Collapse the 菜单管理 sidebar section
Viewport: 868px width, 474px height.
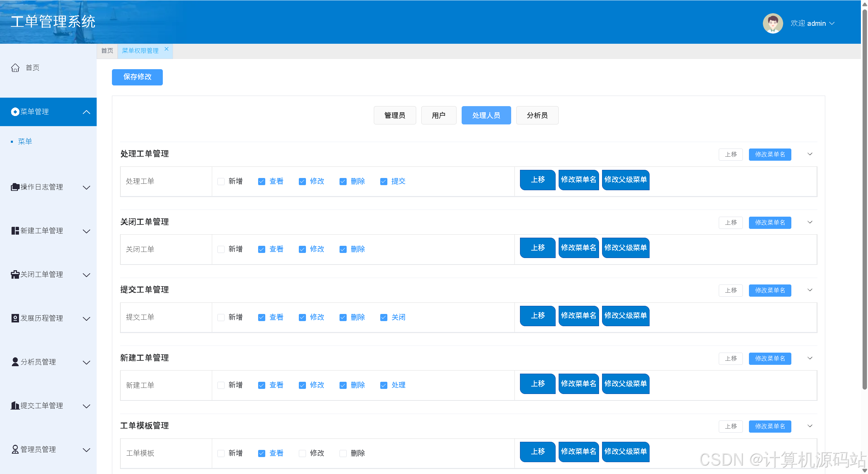point(86,112)
